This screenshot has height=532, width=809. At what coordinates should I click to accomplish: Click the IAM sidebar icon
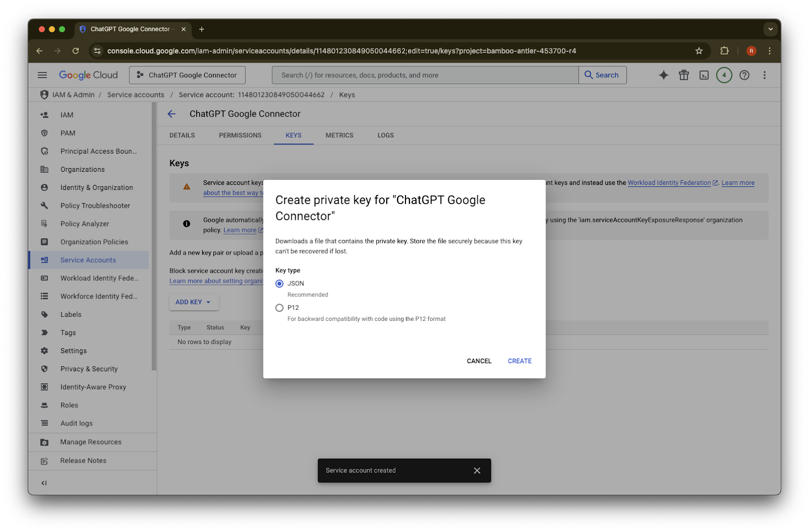pyautogui.click(x=44, y=115)
